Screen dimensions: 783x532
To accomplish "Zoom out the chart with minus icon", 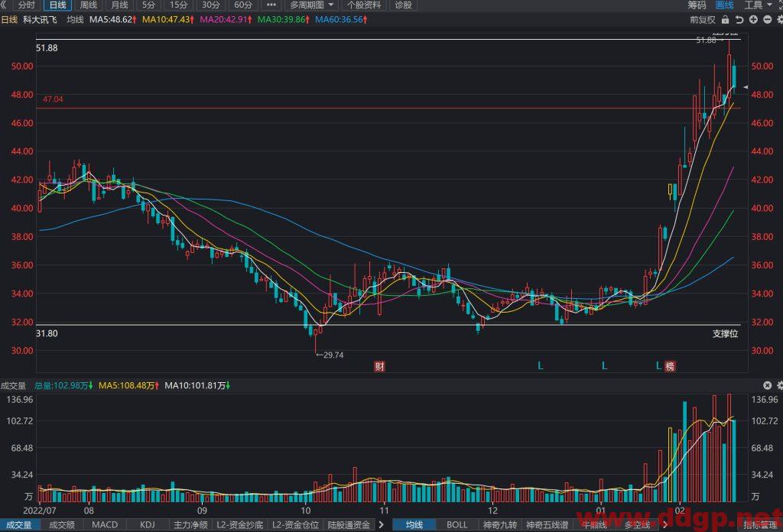I will 767,19.
